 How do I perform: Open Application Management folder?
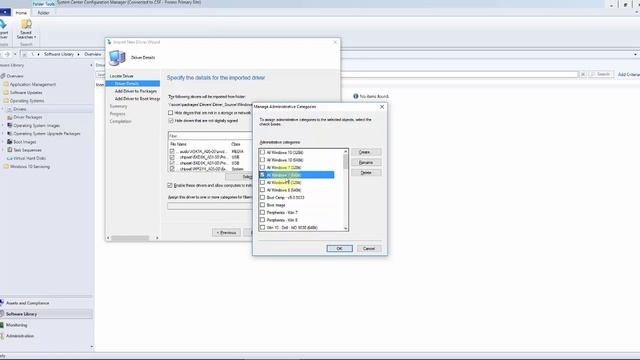click(x=33, y=84)
